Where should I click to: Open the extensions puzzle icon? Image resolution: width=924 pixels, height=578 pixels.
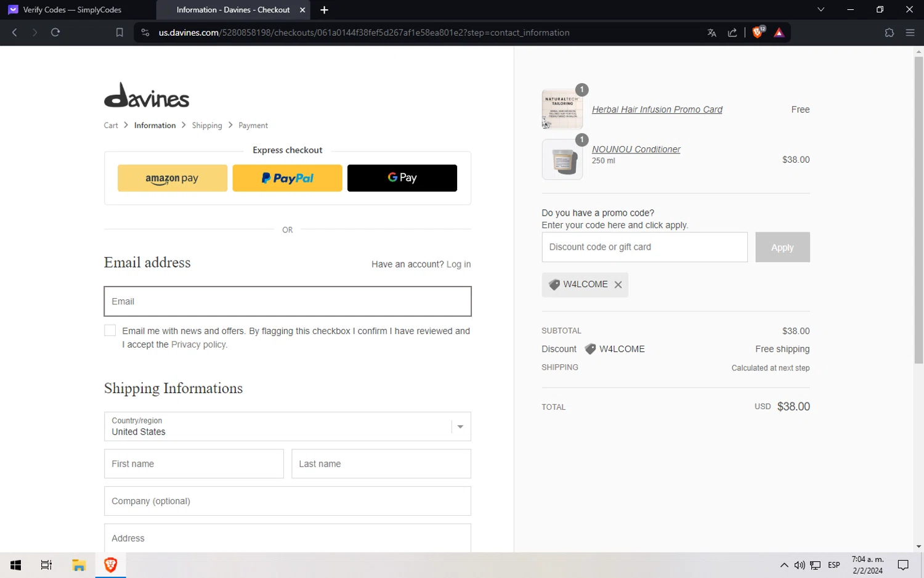click(890, 33)
